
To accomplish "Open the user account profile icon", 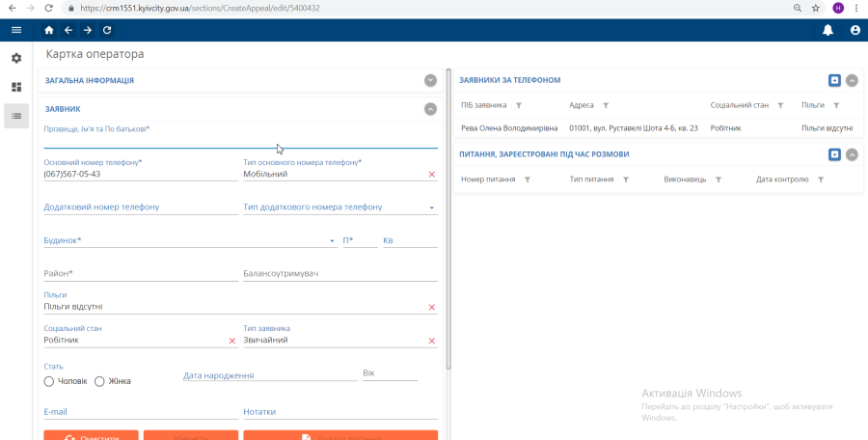I will [854, 30].
